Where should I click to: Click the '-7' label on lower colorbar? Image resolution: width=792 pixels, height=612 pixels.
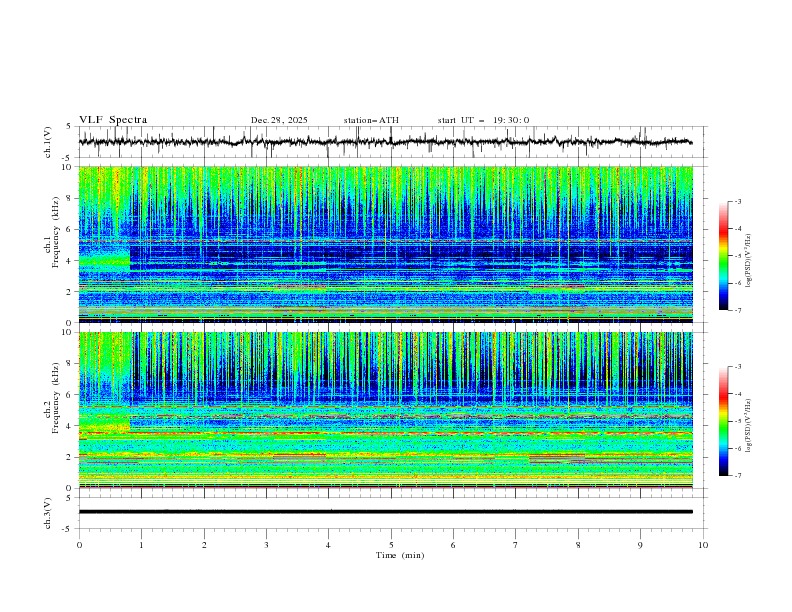(737, 476)
